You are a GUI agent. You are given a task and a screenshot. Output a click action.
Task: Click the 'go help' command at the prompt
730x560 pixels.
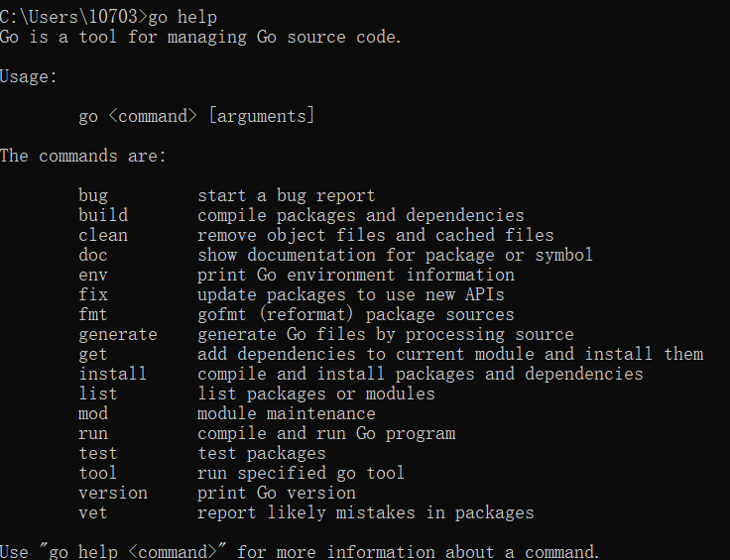[182, 18]
